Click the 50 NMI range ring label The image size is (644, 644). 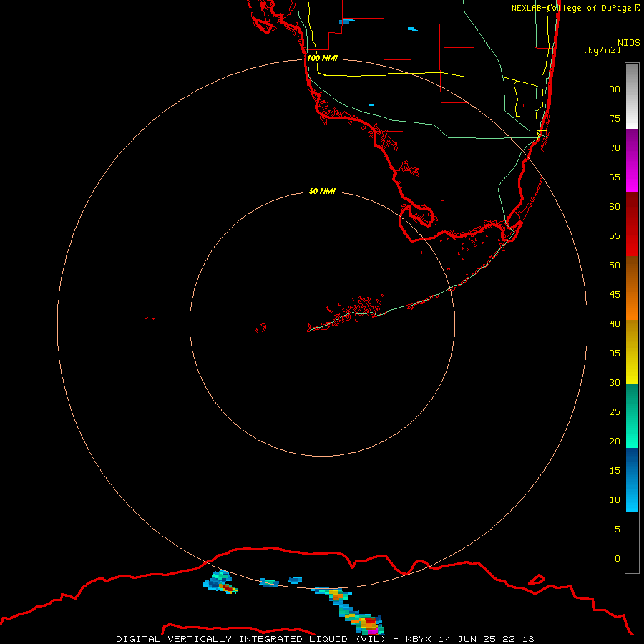(322, 191)
